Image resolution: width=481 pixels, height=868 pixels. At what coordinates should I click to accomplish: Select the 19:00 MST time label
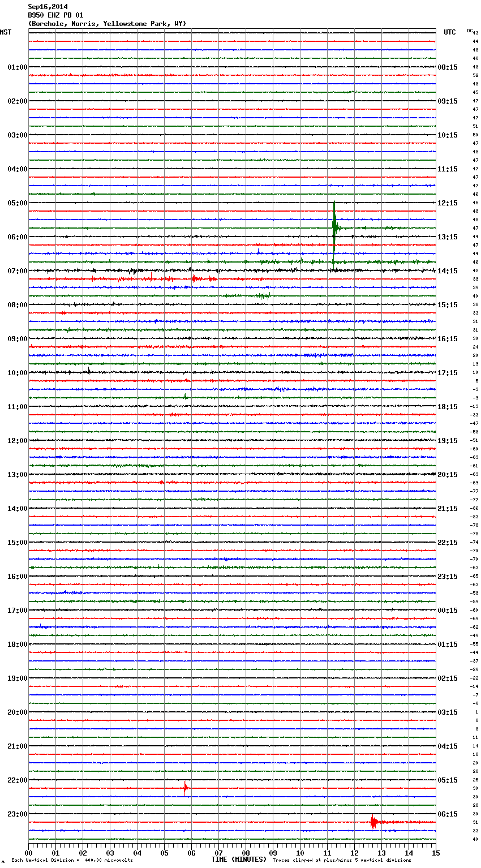[18, 678]
